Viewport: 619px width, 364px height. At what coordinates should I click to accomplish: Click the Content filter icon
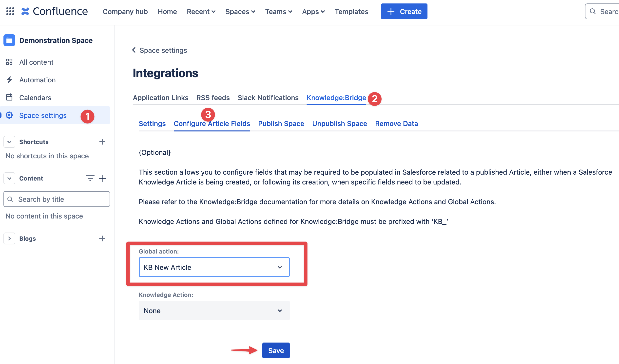click(90, 178)
